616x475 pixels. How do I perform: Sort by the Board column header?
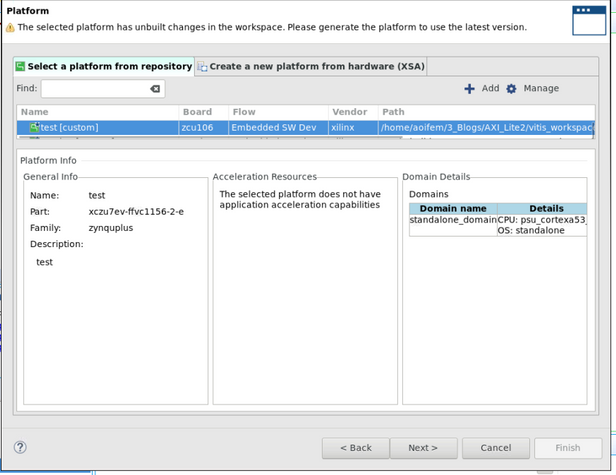pyautogui.click(x=203, y=112)
